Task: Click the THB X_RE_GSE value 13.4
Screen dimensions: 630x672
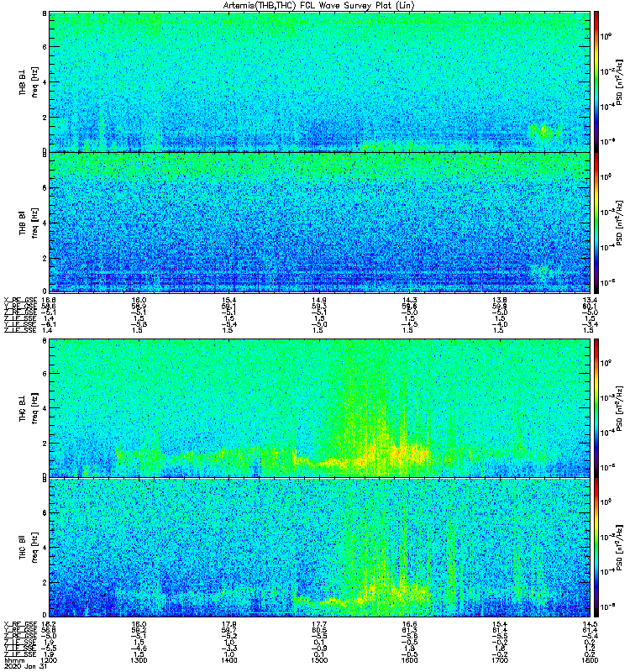Action: [590, 300]
